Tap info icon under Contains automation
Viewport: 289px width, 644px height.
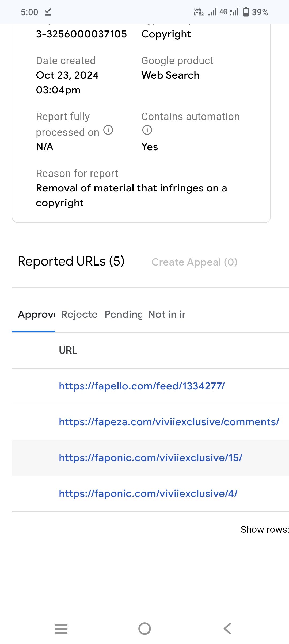point(147,130)
